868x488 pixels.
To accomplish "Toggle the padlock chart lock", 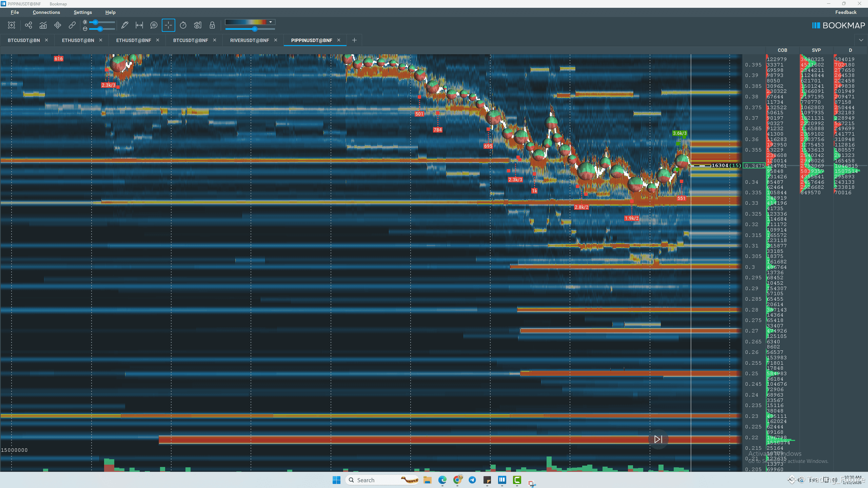I will pyautogui.click(x=212, y=25).
